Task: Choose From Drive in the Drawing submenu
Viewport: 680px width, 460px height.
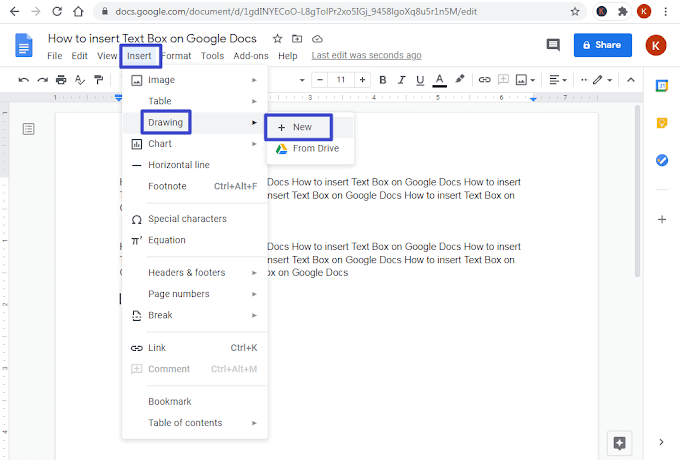Action: tap(310, 148)
